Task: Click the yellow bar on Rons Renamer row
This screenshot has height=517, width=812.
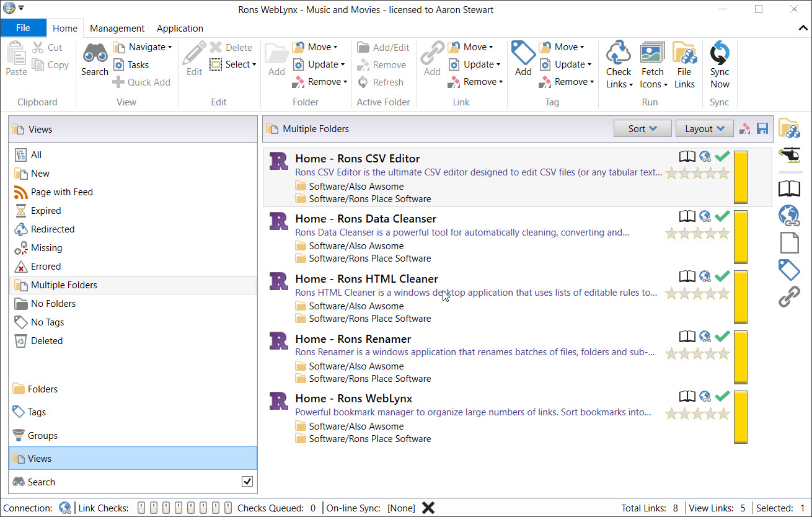Action: (741, 356)
